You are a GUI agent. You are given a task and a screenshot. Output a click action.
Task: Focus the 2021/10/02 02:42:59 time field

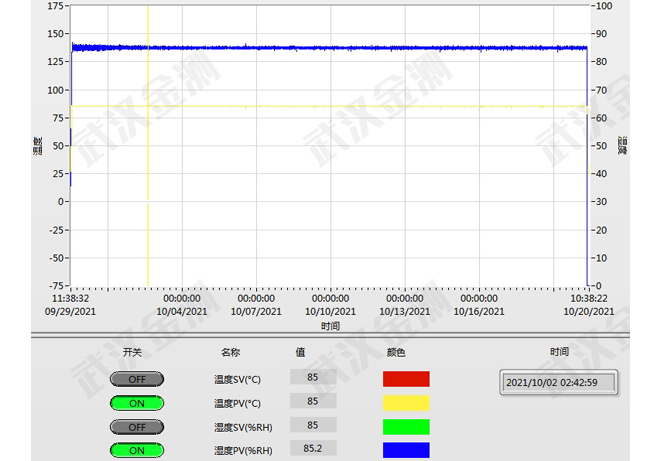558,382
